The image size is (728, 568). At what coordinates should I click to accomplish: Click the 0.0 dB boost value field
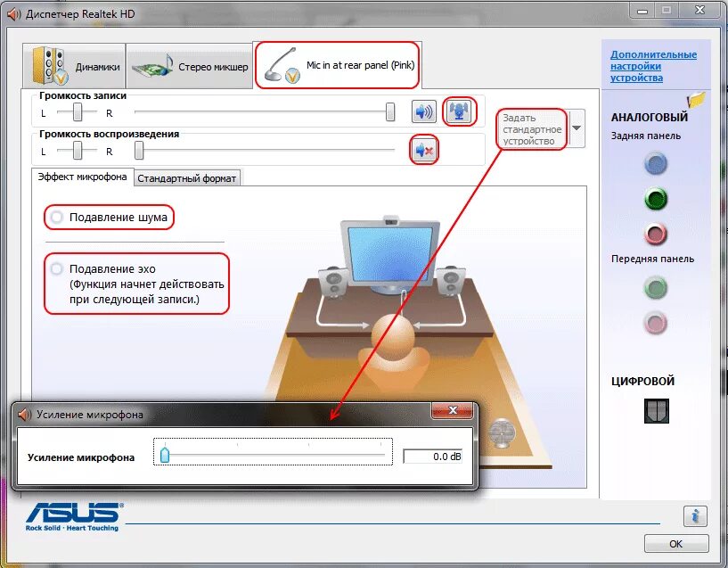point(433,457)
